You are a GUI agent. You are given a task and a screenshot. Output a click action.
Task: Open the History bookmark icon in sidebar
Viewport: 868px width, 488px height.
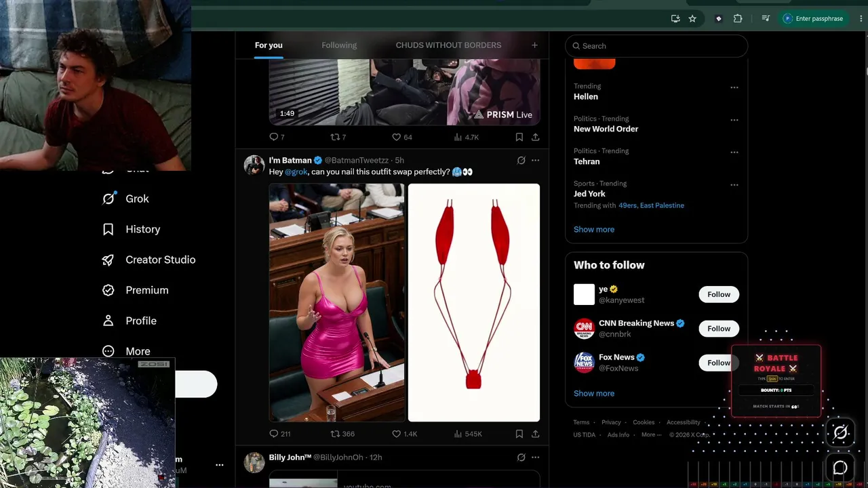click(x=108, y=229)
